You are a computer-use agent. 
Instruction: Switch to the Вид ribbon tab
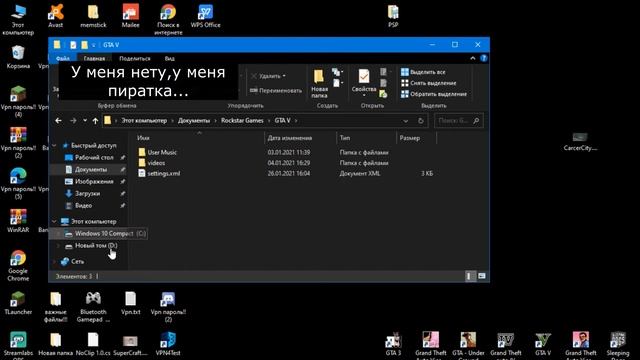click(170, 58)
